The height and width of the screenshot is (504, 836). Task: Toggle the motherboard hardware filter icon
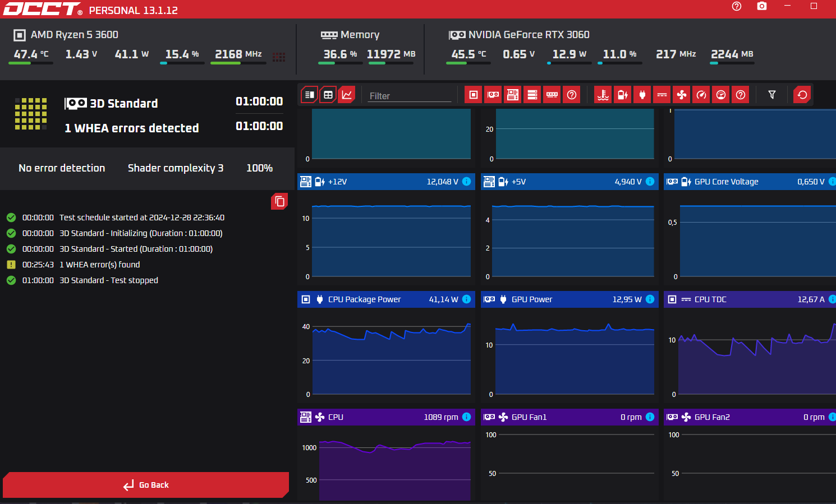(x=513, y=95)
